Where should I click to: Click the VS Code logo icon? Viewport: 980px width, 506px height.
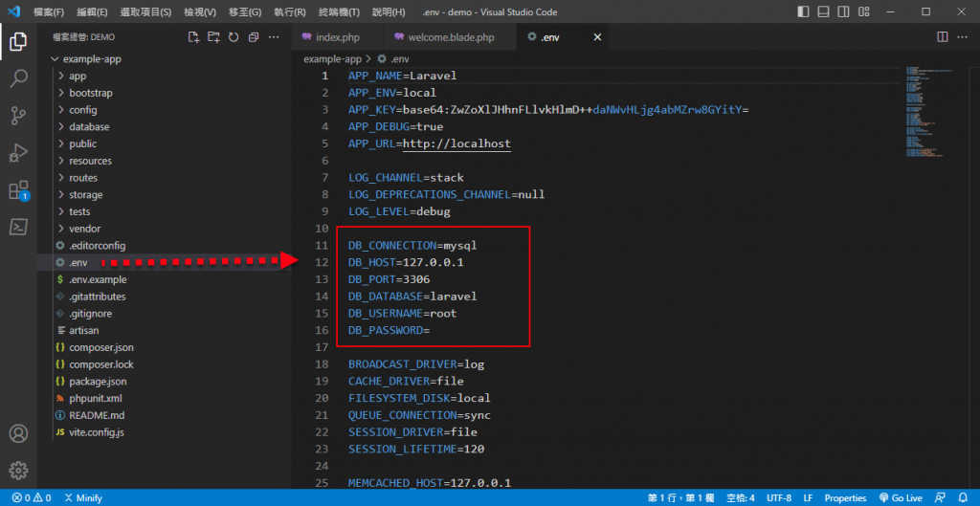[x=13, y=11]
